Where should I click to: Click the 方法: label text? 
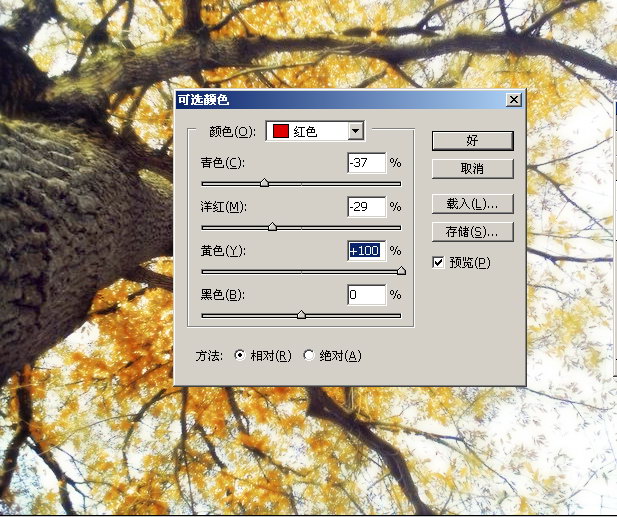click(209, 356)
